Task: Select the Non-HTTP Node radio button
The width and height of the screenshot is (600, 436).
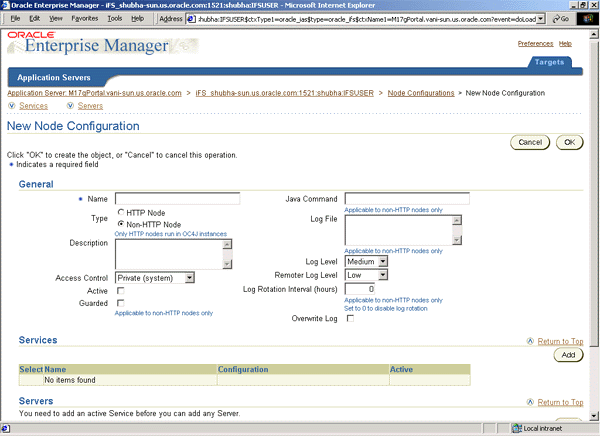Action: 121,224
